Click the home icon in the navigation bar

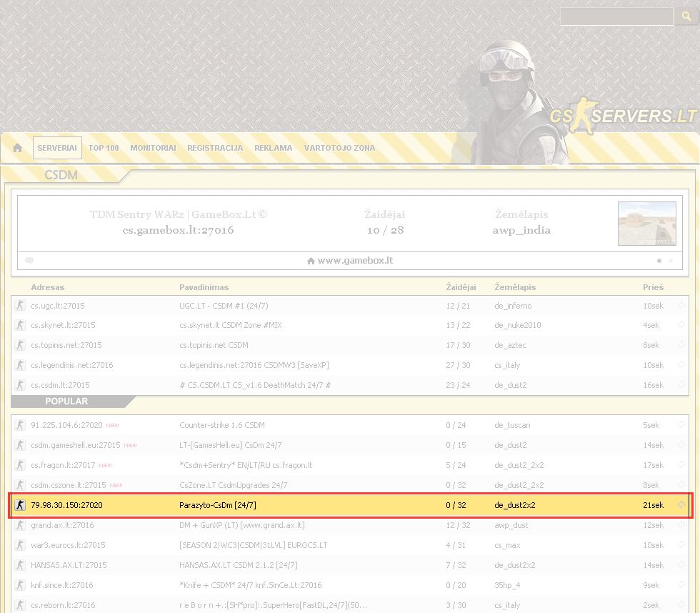pos(17,148)
